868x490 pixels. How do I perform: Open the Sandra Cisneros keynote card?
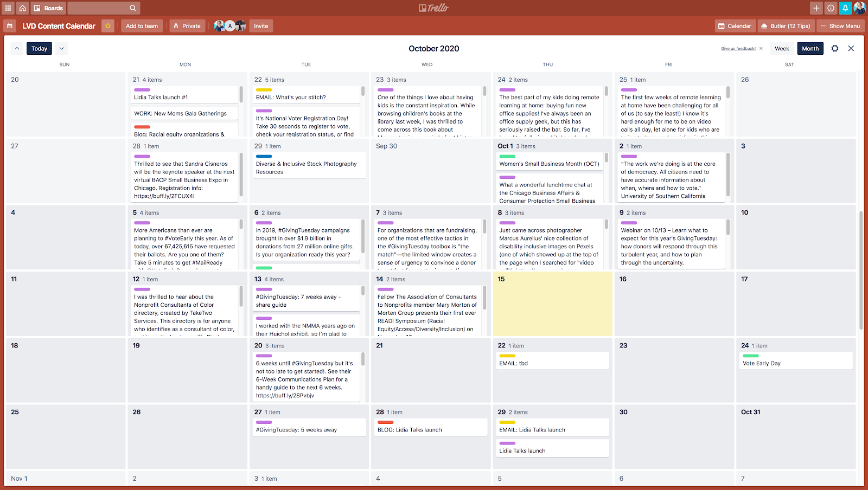184,177
